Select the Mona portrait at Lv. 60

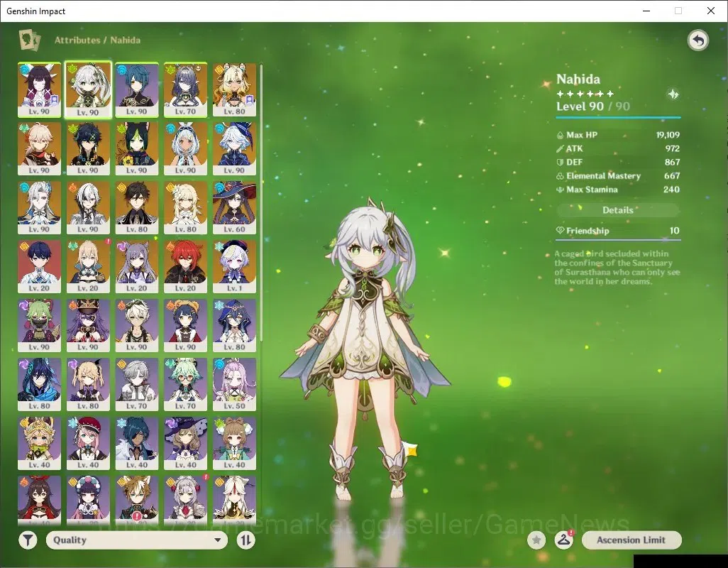234,207
